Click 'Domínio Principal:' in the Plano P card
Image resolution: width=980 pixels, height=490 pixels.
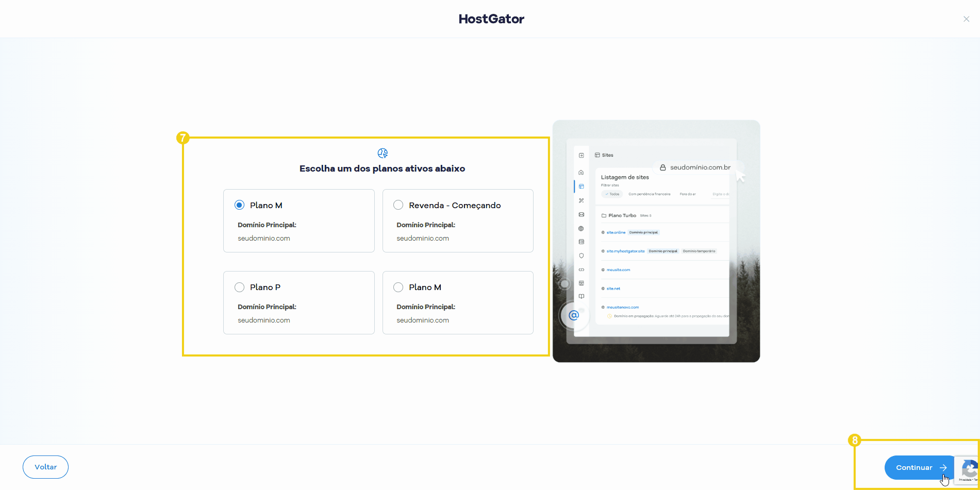(x=267, y=307)
